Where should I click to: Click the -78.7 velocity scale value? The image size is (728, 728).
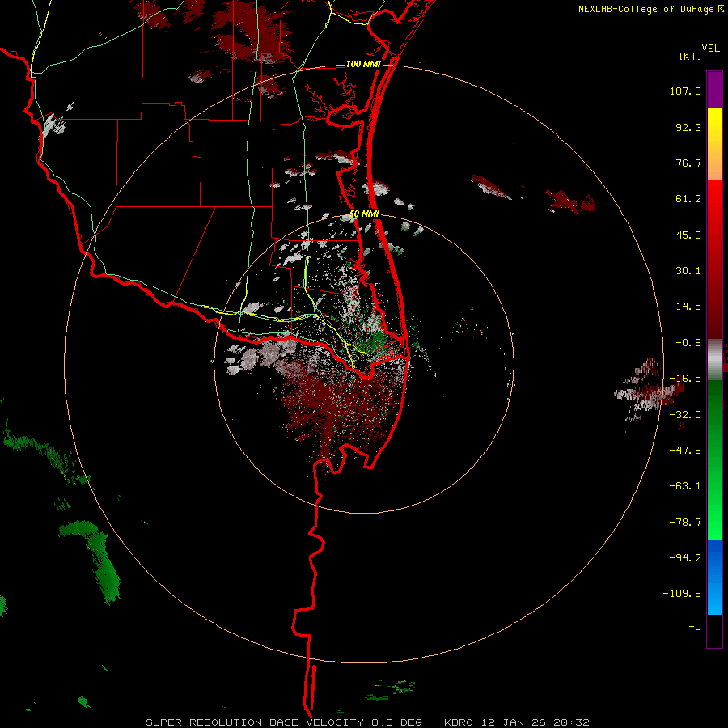coord(685,523)
